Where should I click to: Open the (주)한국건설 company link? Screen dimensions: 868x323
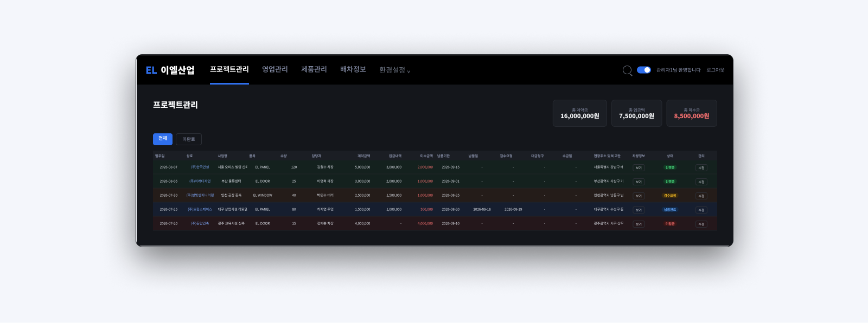(x=200, y=167)
